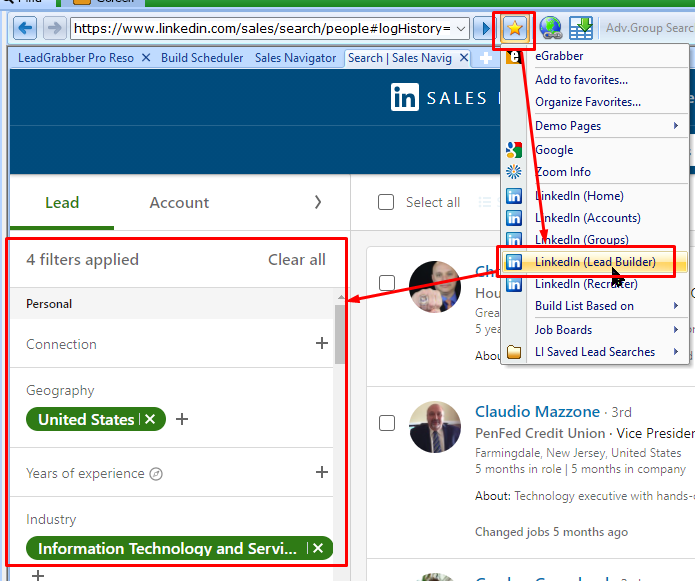Image resolution: width=695 pixels, height=581 pixels.
Task: Remove the United States geography filter
Action: (x=150, y=419)
